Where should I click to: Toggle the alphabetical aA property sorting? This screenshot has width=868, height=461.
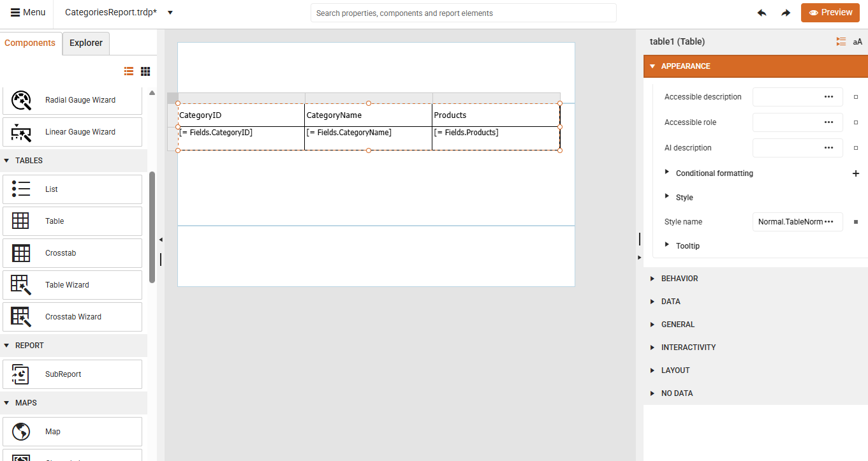point(857,41)
